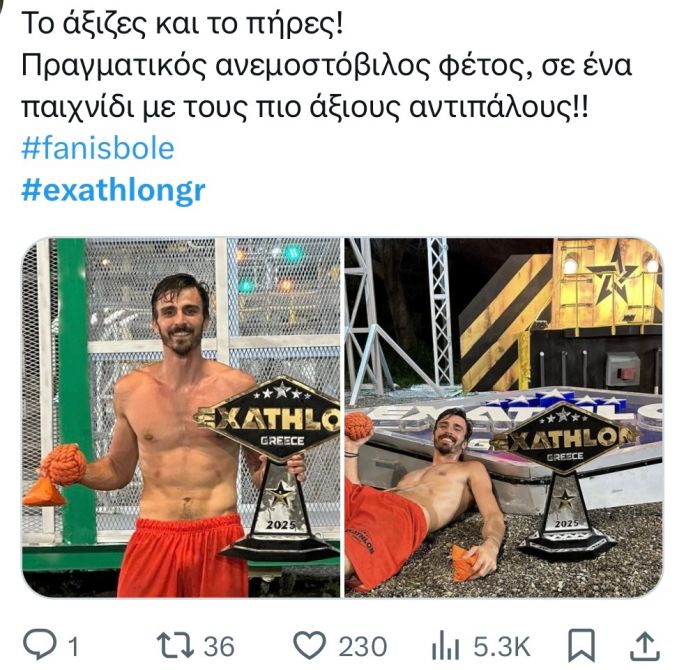The width and height of the screenshot is (700, 670).
Task: Click the reply count number 1
Action: coord(74,646)
